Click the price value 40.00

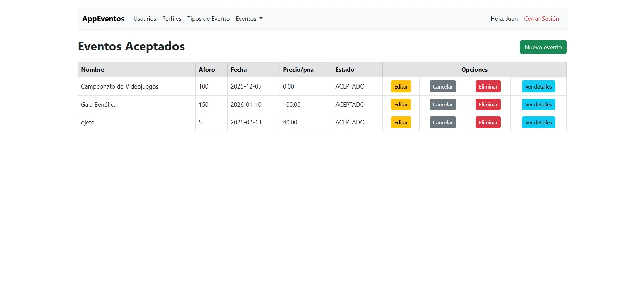pyautogui.click(x=290, y=122)
